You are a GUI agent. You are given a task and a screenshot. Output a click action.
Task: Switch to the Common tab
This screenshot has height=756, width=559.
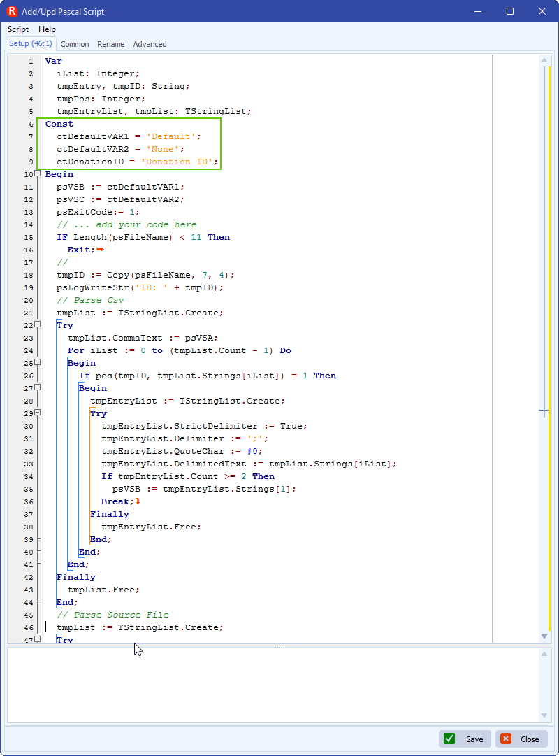pyautogui.click(x=74, y=43)
